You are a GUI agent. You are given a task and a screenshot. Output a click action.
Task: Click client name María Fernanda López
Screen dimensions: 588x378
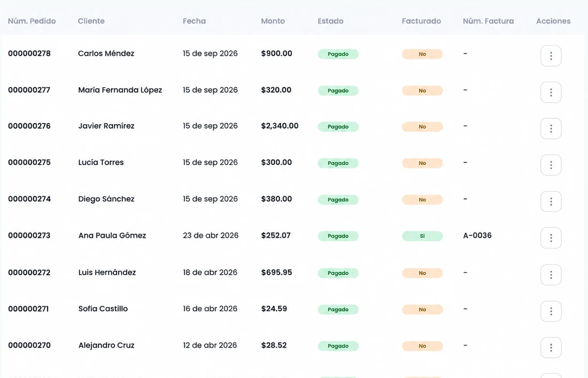coord(120,90)
